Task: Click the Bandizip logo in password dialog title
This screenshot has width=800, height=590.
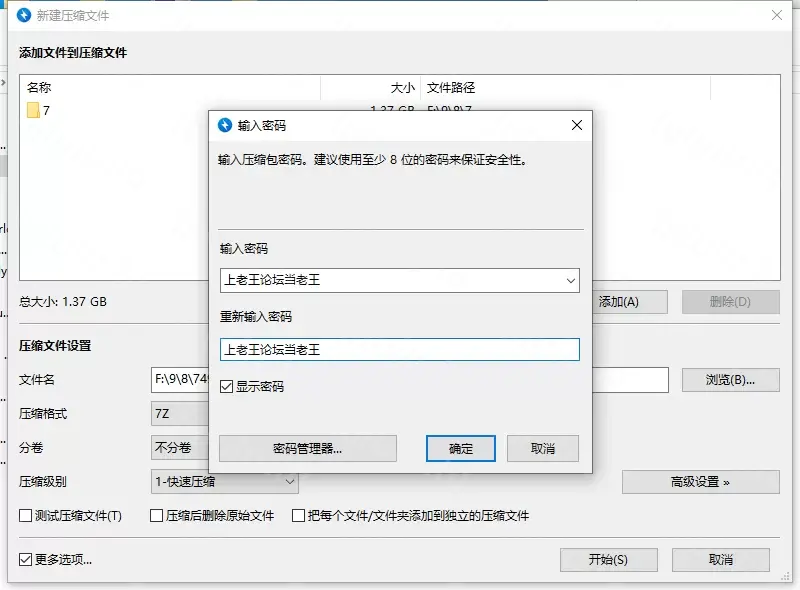Action: pyautogui.click(x=224, y=125)
